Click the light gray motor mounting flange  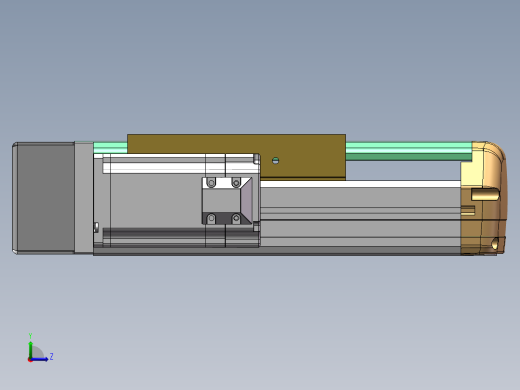pyautogui.click(x=84, y=197)
